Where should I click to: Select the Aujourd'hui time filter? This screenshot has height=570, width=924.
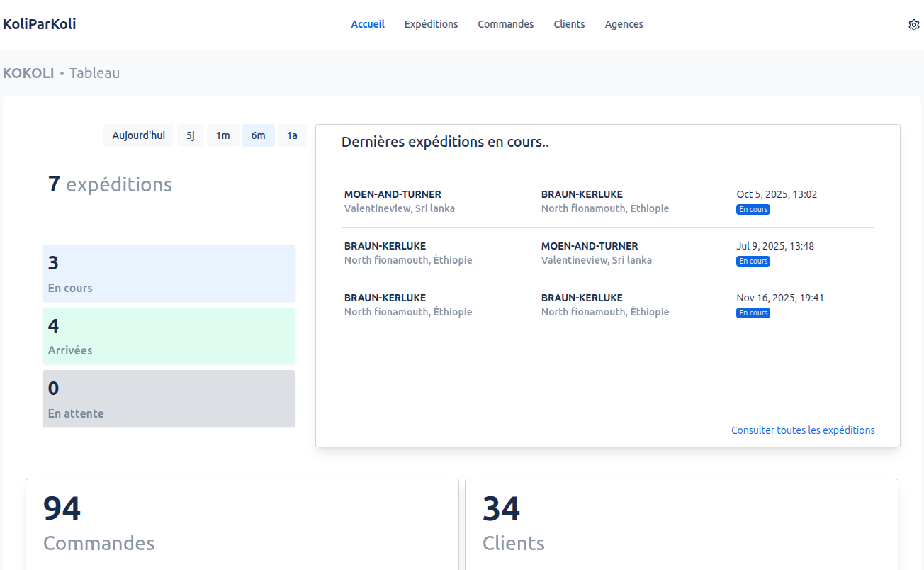point(139,135)
